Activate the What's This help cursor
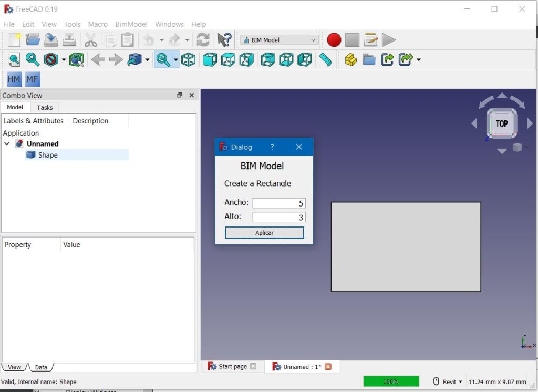538x392 pixels. [224, 40]
